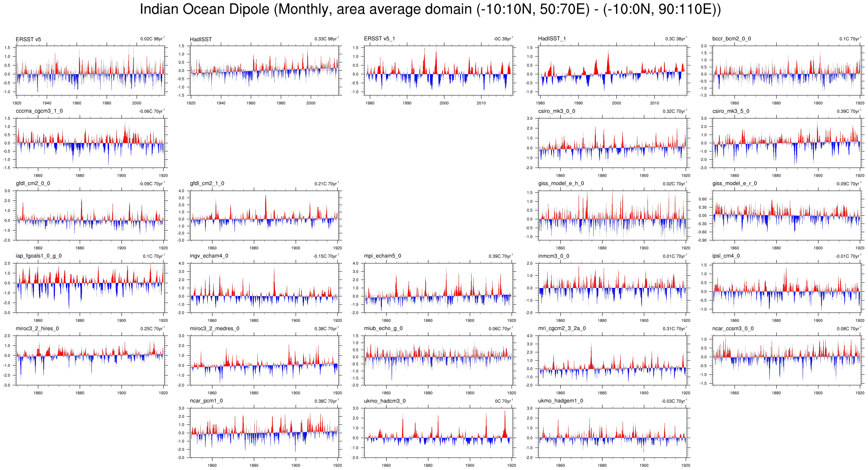868x470 pixels.
Task: Open the ERSST v5_1 chart
Action: [x=438, y=70]
